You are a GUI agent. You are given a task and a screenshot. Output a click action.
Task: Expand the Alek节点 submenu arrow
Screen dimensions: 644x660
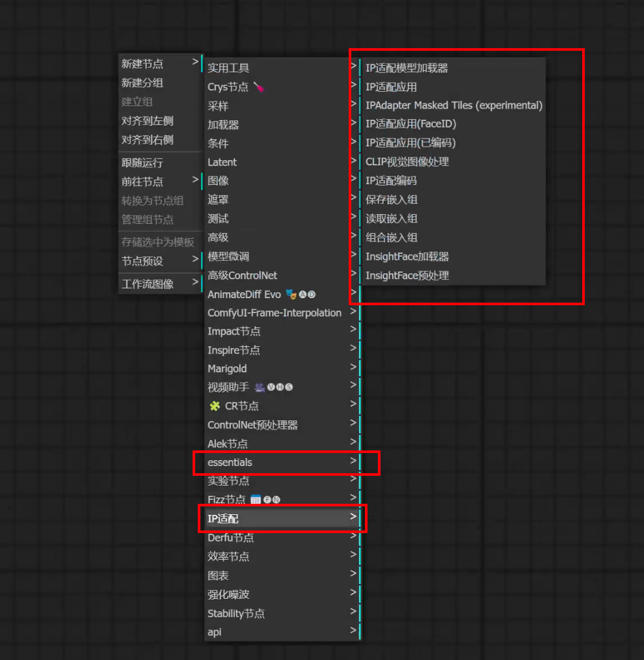353,441
